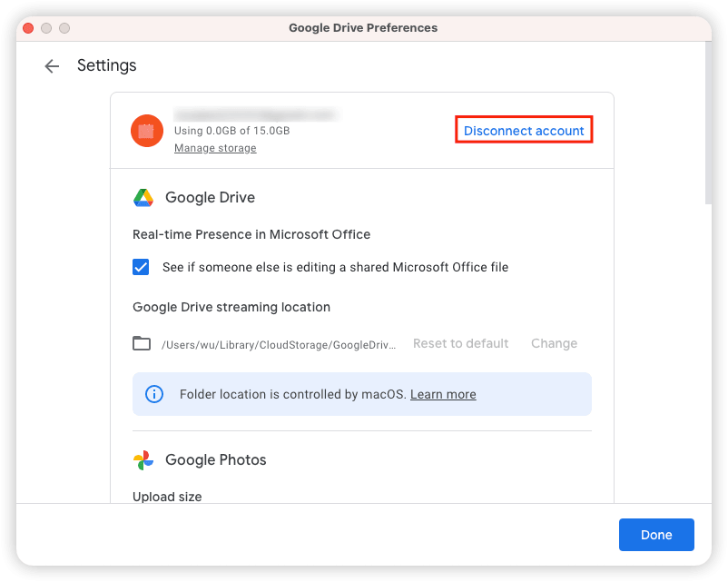Screen dimensions: 728x582
Task: Click the 'Google Drive' section heading
Action: point(210,197)
